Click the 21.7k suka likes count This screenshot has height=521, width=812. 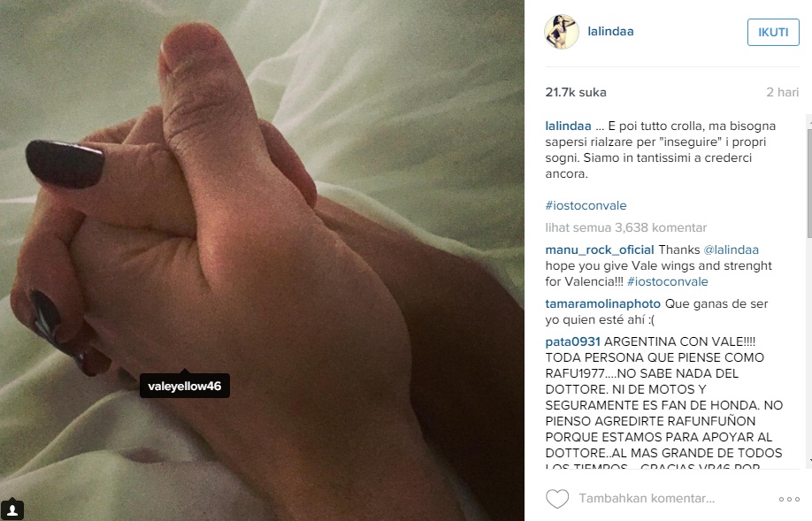(x=576, y=92)
